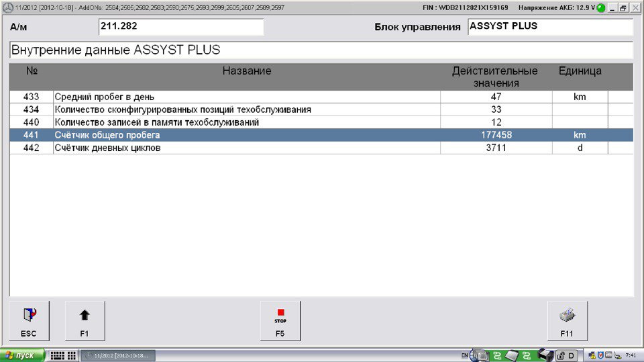Click the value 3711

tap(496, 148)
